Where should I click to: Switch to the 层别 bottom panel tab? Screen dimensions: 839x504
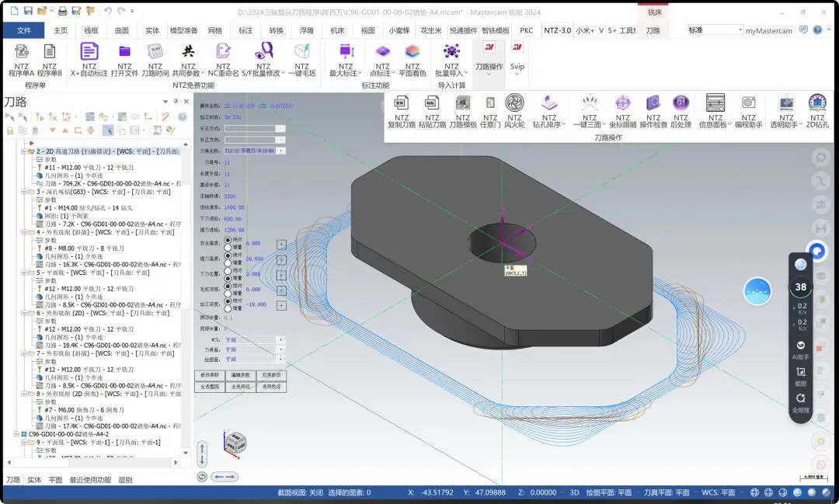[x=125, y=480]
